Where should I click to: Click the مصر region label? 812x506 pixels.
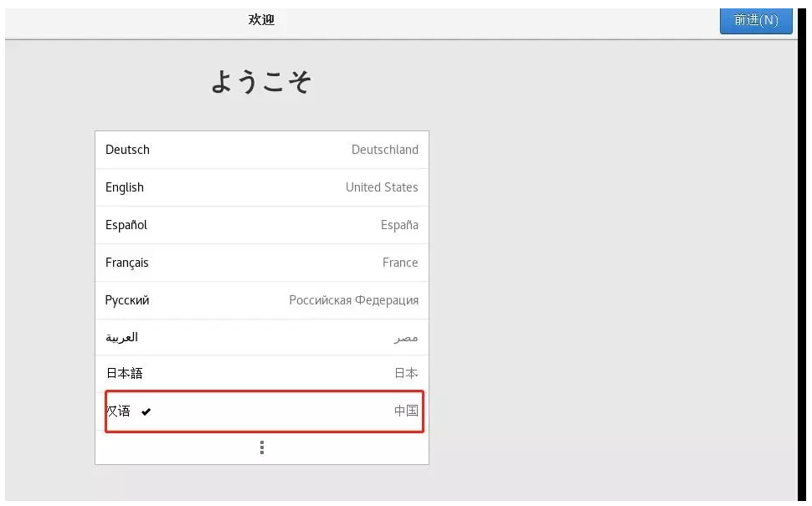[x=406, y=338]
